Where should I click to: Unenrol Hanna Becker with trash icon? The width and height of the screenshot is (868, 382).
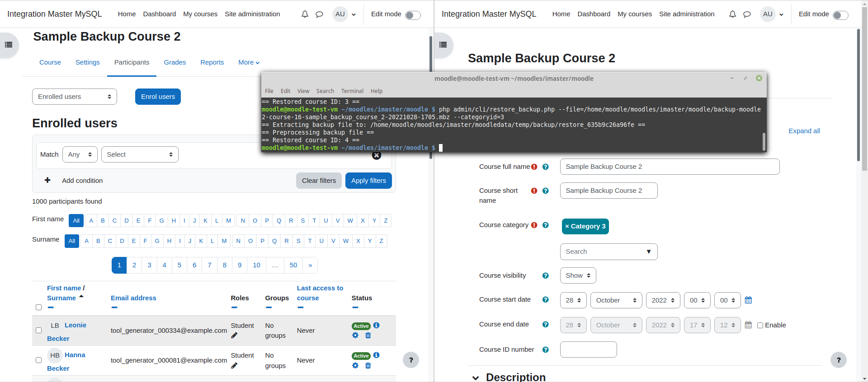(368, 365)
